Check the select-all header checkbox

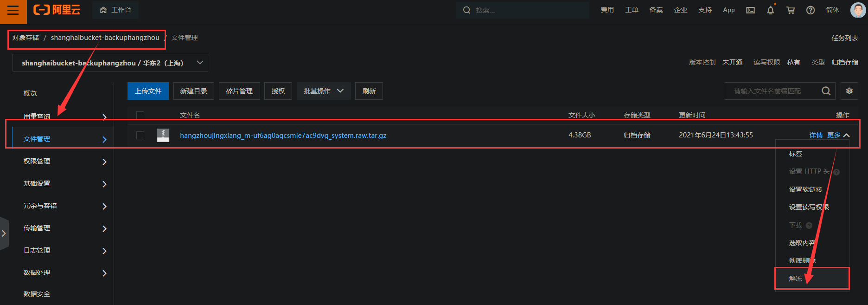pos(140,115)
